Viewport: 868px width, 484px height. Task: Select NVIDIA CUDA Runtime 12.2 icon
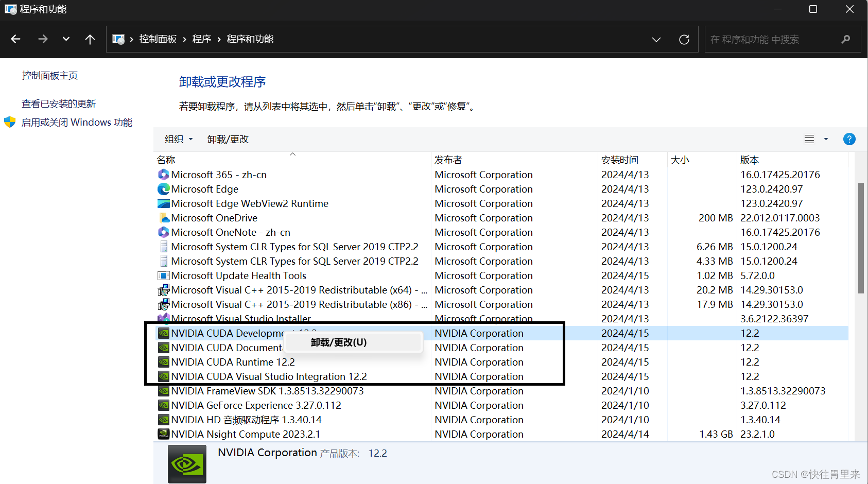164,362
